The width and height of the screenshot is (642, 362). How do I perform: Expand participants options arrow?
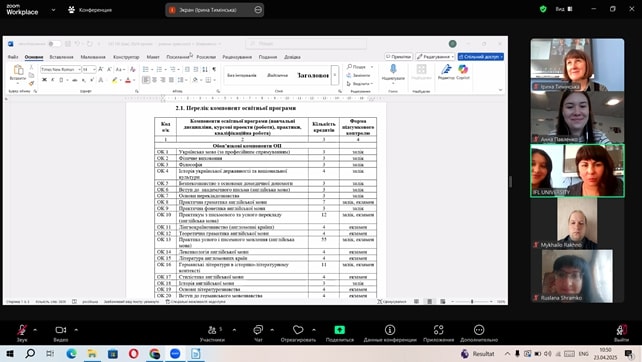tap(234, 329)
